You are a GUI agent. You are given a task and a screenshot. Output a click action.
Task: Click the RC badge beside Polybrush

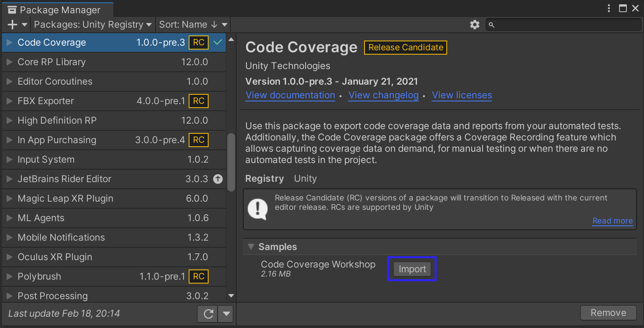[198, 277]
